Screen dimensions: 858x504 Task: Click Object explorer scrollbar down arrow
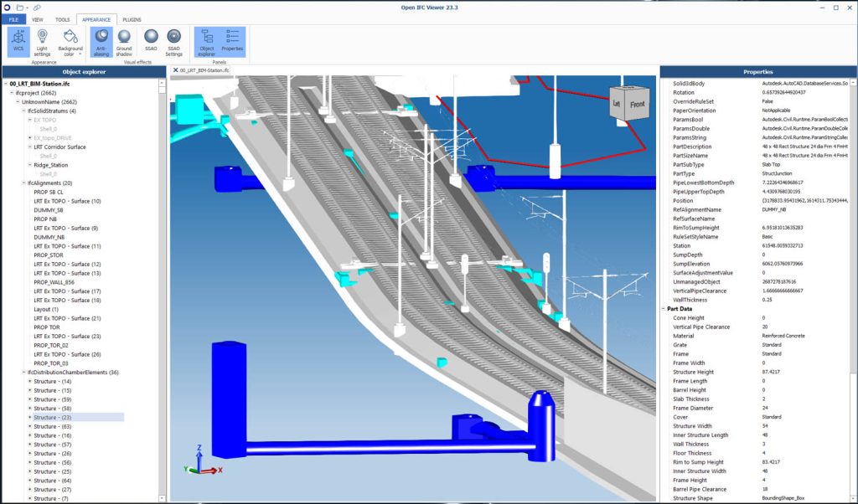coord(162,498)
